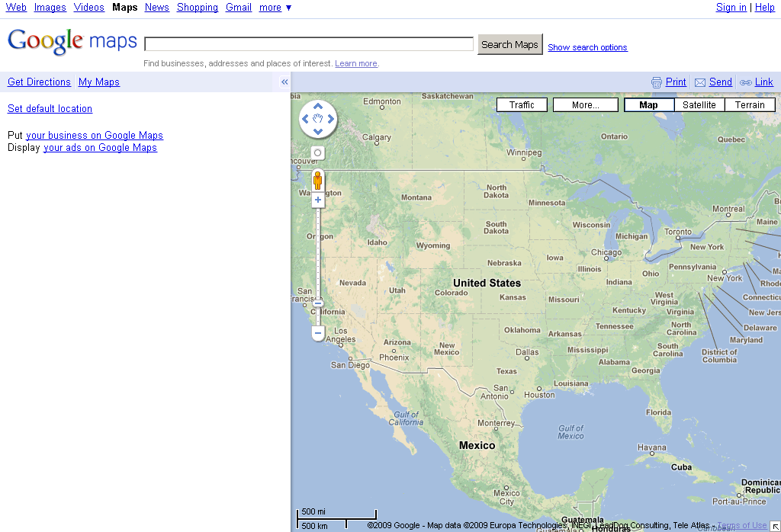Open Gmail from the top menu
The image size is (781, 532).
point(238,7)
